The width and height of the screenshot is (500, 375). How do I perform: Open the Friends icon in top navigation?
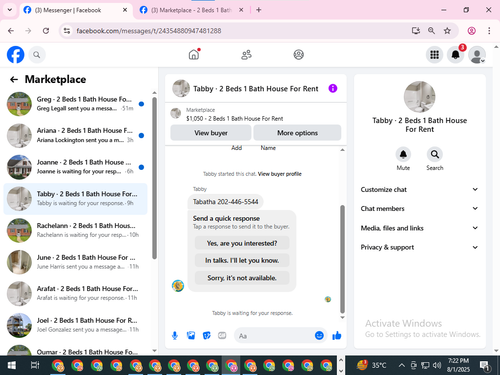[246, 55]
